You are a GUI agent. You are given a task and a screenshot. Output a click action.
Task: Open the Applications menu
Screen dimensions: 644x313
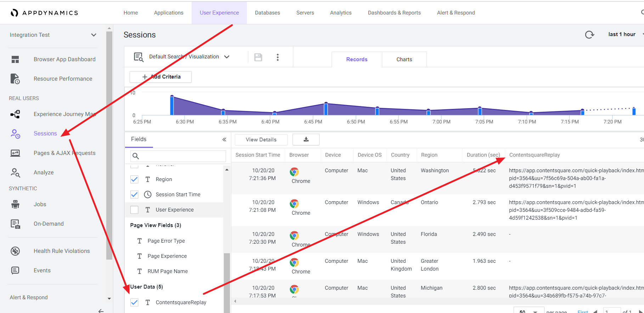click(169, 13)
